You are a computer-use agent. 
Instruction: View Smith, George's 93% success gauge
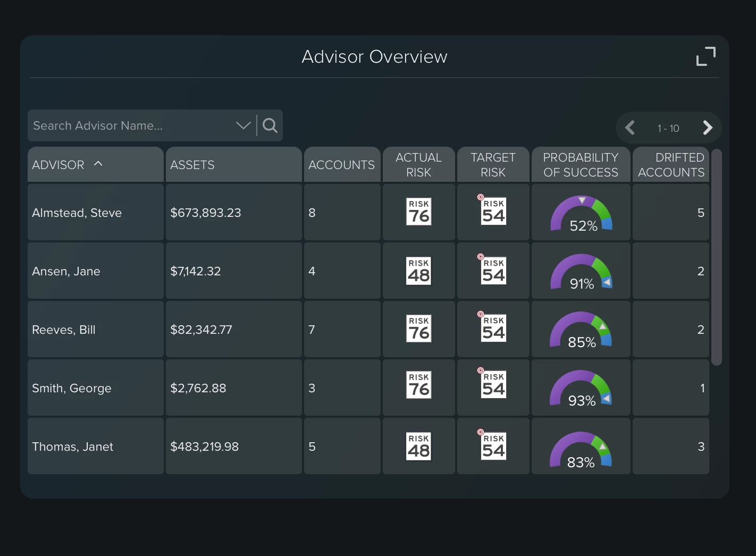pos(581,389)
